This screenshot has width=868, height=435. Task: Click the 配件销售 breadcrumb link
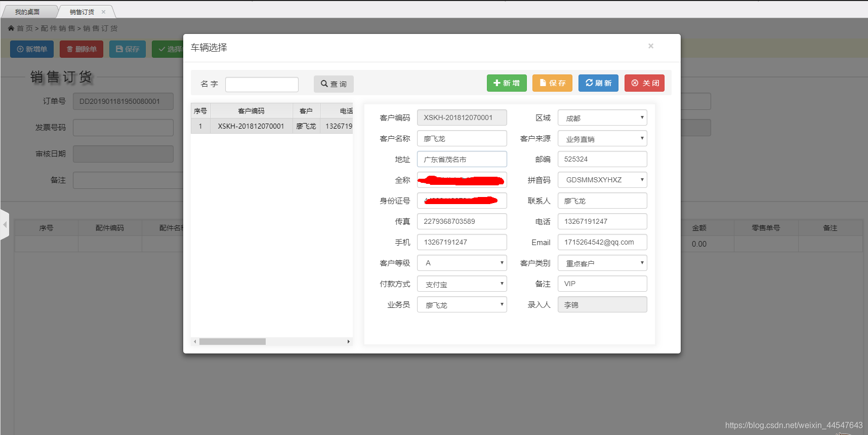click(x=58, y=28)
